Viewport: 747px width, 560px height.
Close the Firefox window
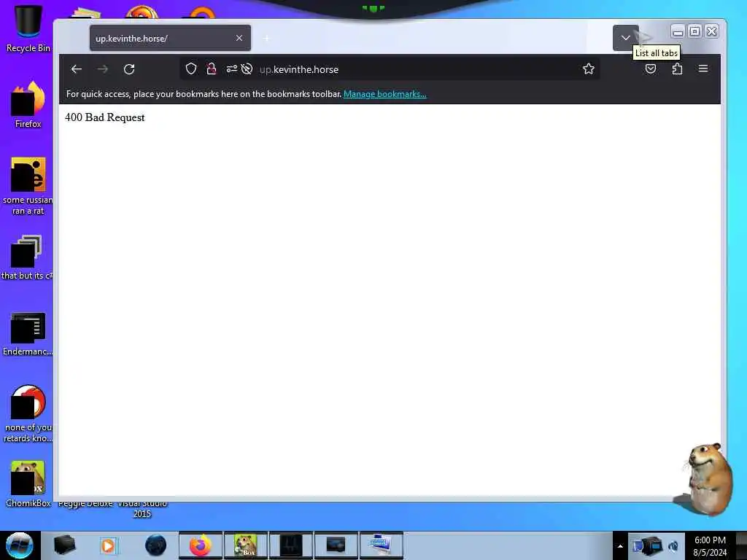pyautogui.click(x=712, y=31)
